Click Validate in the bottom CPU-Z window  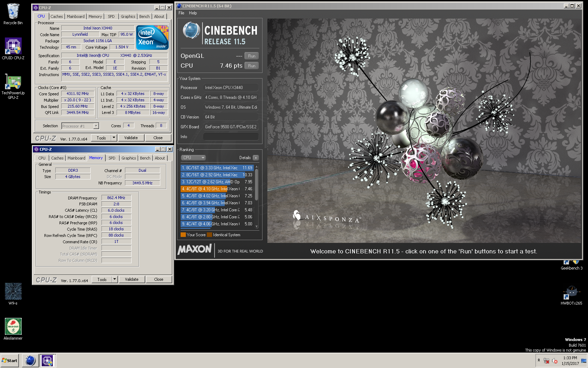[x=132, y=279]
